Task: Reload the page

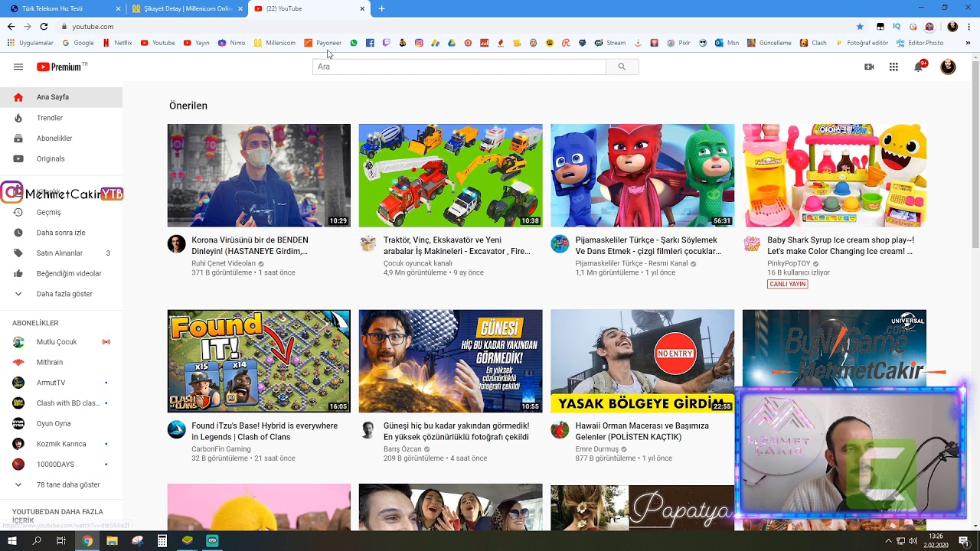Action: tap(44, 26)
